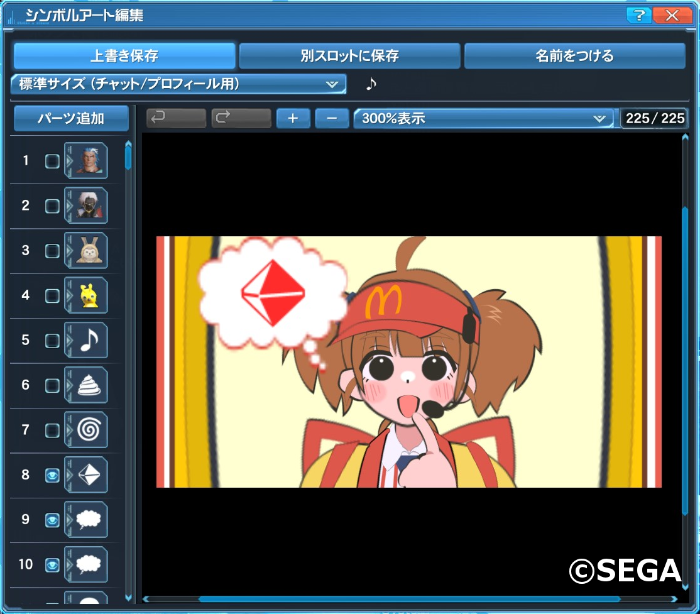Show layer 6 via its visibility checkbox
This screenshot has height=614, width=700.
[x=52, y=385]
